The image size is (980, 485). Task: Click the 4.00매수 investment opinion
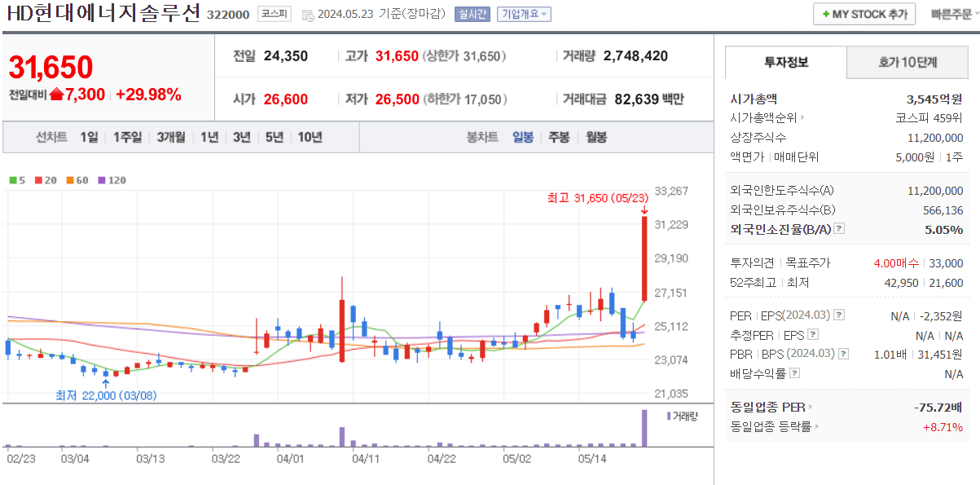(896, 263)
